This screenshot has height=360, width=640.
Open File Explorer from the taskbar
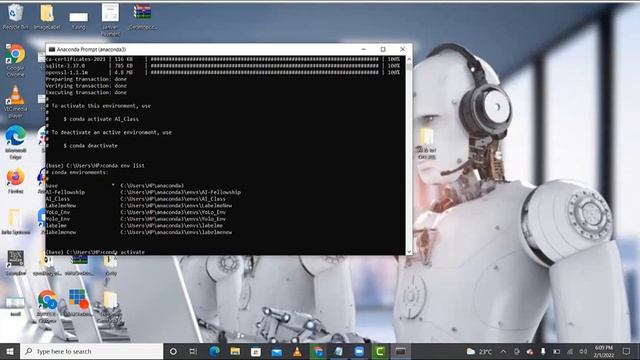click(235, 351)
